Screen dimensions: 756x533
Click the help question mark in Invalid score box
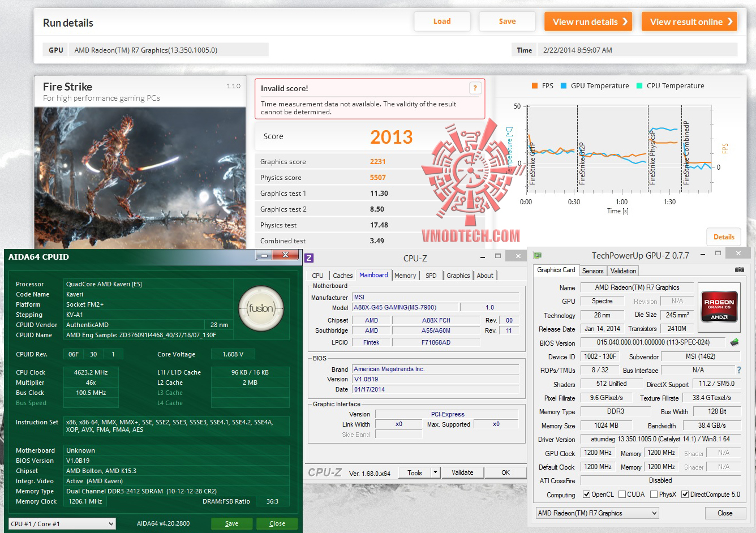point(475,88)
